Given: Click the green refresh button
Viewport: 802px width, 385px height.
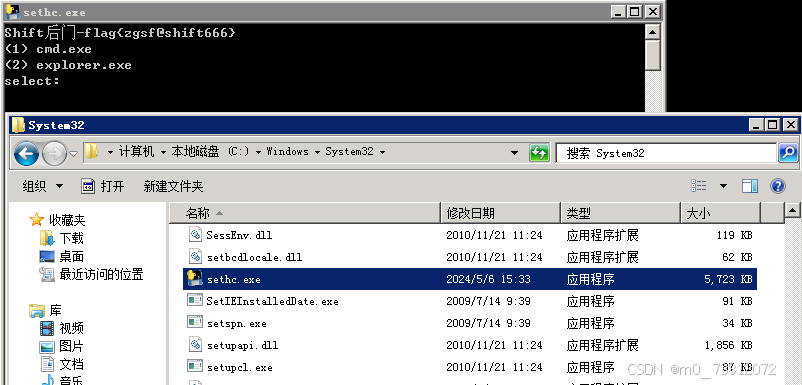Looking at the screenshot, I should click(539, 153).
